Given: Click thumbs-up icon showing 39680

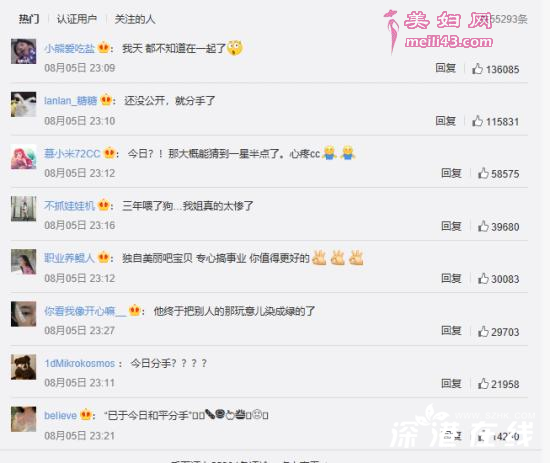Looking at the screenshot, I should [483, 226].
